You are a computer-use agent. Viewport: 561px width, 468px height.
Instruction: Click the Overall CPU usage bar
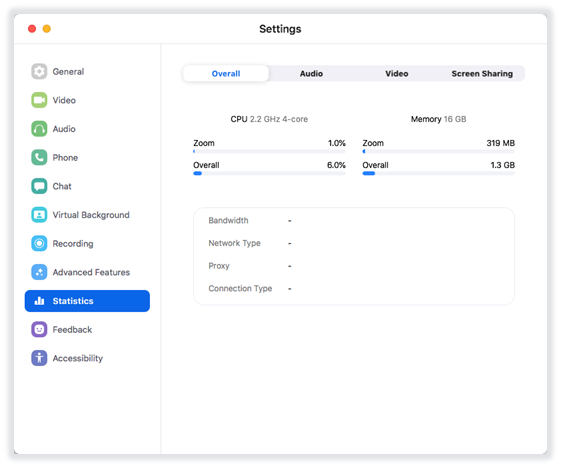(269, 174)
